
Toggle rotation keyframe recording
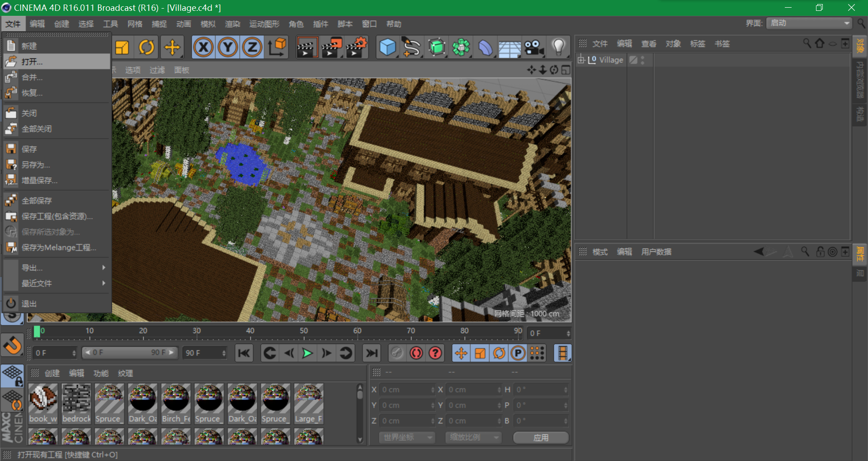[x=499, y=353]
